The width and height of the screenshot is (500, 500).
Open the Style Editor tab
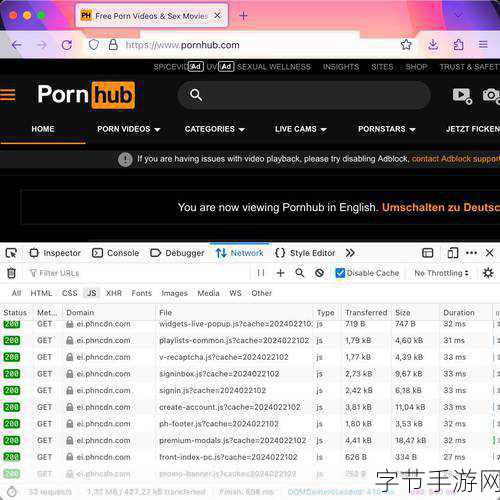click(305, 253)
